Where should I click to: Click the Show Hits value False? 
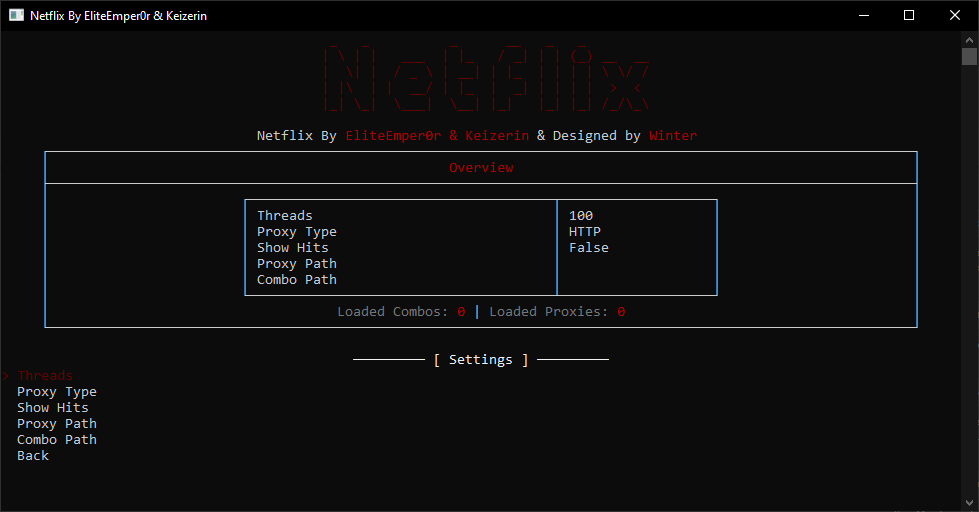589,248
